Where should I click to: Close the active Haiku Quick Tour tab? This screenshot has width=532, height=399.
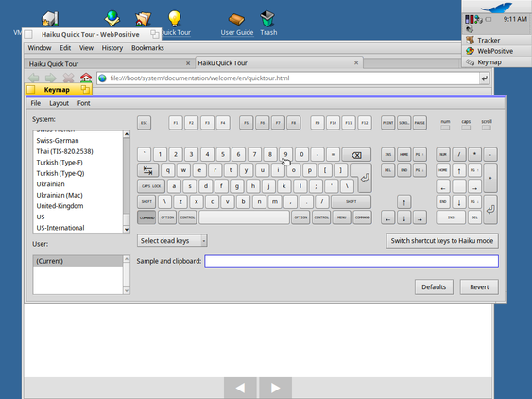[x=356, y=62]
